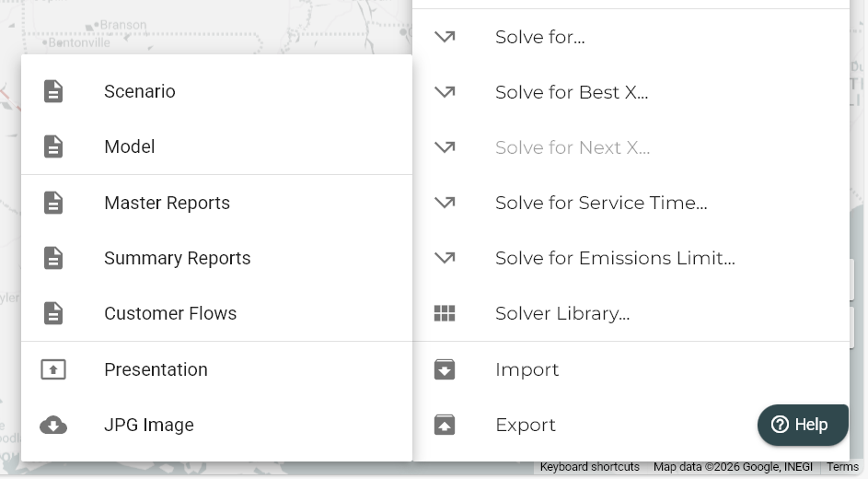Select Summary Reports from export submenu

[x=177, y=258]
